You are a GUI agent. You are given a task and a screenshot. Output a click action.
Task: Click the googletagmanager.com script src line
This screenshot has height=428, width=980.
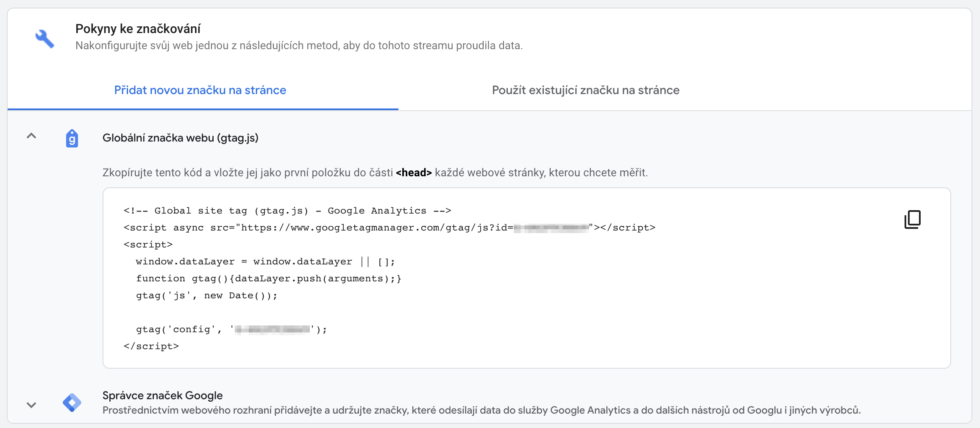pos(390,228)
